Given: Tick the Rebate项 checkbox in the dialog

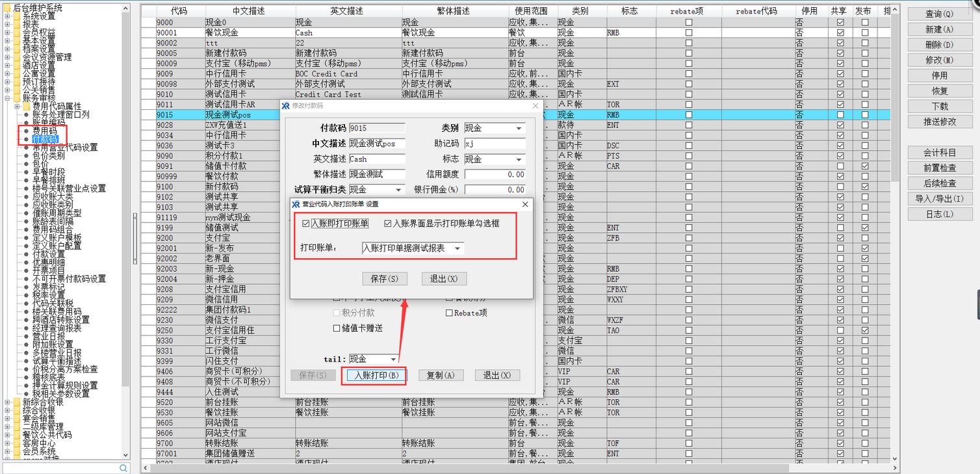Looking at the screenshot, I should (449, 313).
